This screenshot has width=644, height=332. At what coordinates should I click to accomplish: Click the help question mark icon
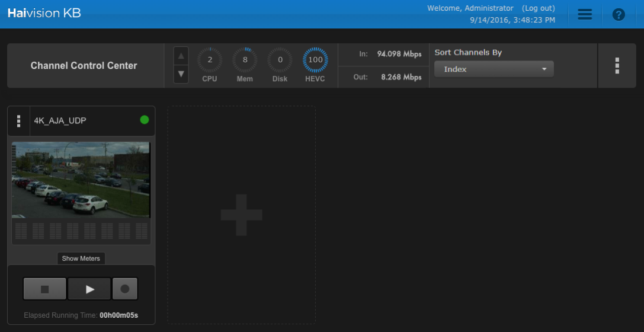click(x=619, y=15)
